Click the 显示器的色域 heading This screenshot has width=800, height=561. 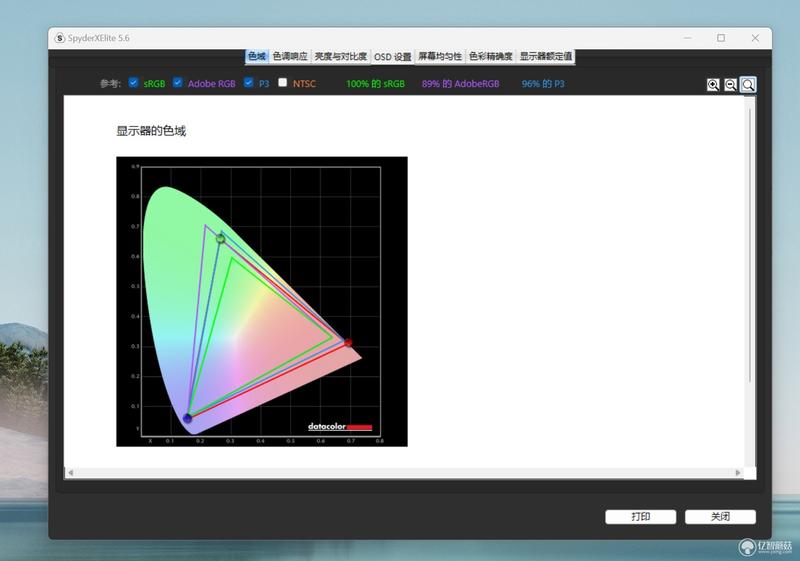point(151,131)
